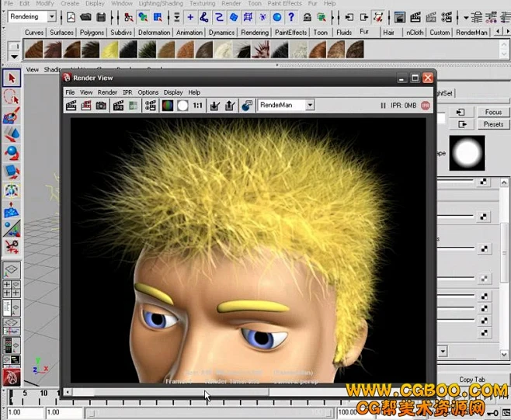Screen dimensions: 511x420
Task: Click the Save Scene floppy icon
Action: pyautogui.click(x=101, y=16)
